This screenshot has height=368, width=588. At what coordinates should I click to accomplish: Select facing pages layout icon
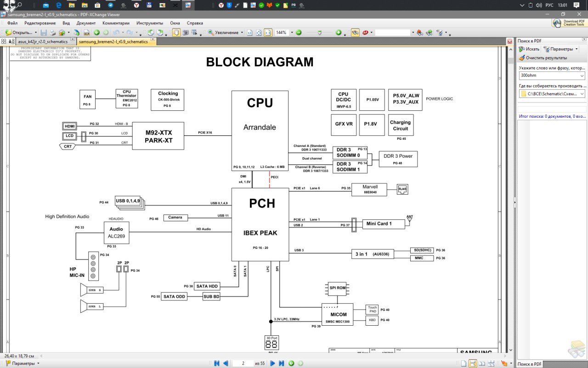click(x=482, y=363)
